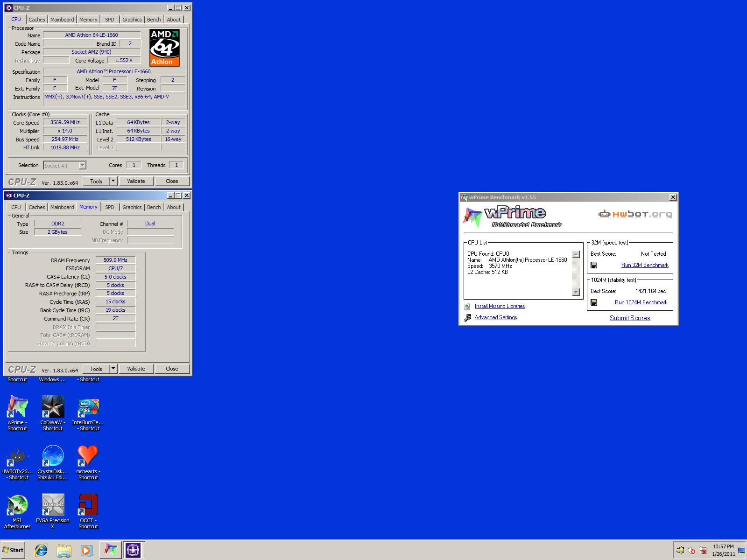Viewport: 747px width, 560px height.
Task: Click Install Missing Libraries link
Action: click(500, 306)
